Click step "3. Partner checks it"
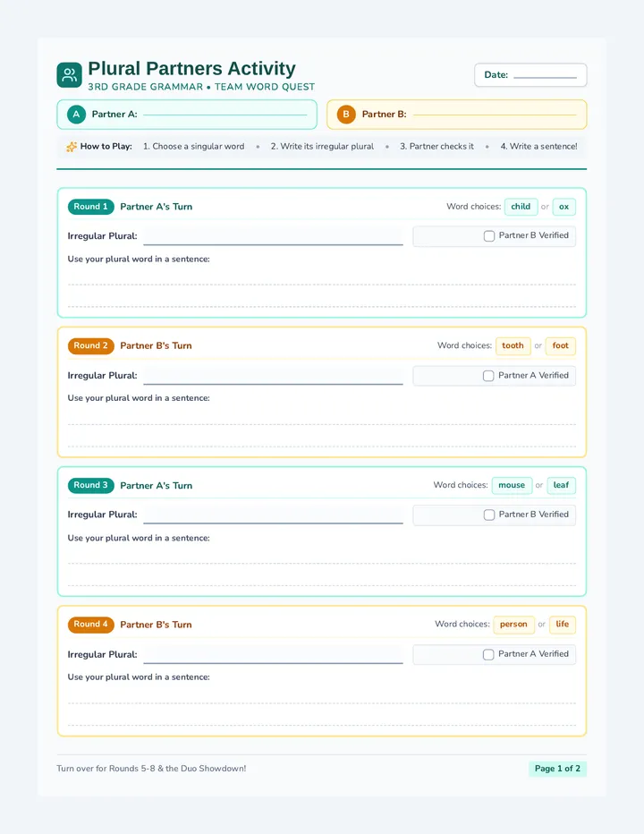The width and height of the screenshot is (644, 834). pos(436,146)
